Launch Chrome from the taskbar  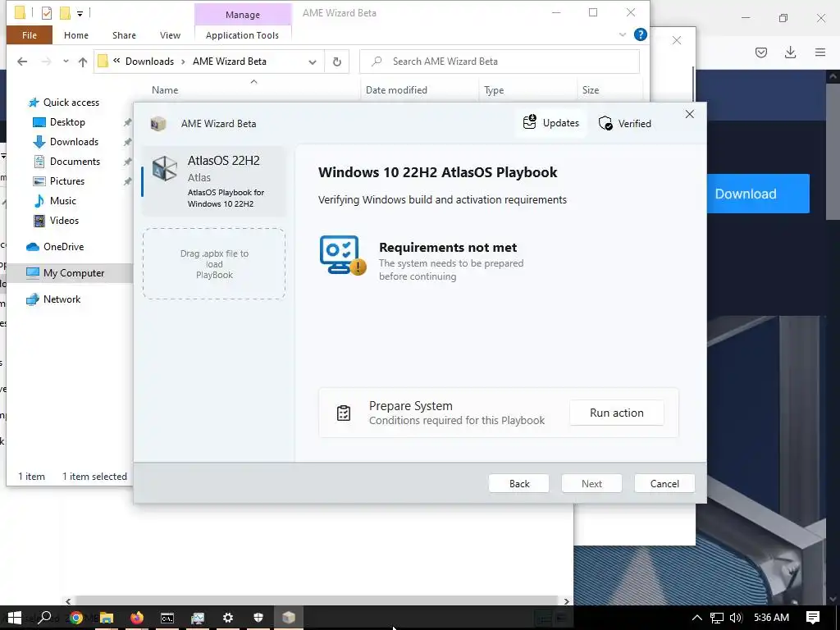[76, 618]
